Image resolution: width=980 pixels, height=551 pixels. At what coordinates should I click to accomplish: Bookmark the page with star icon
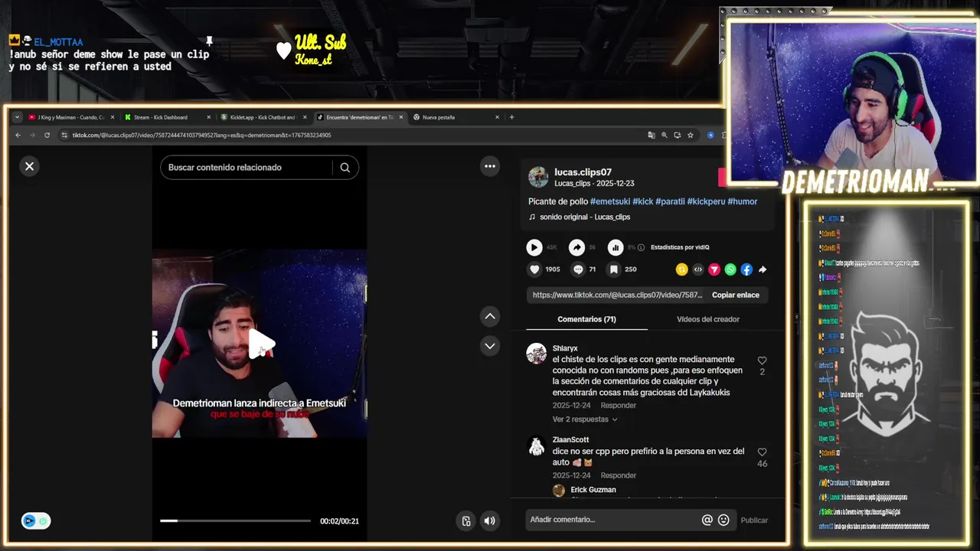pos(690,135)
